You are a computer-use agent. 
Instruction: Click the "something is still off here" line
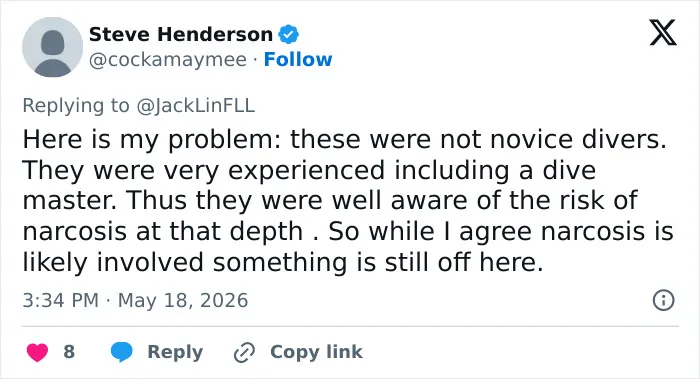click(x=283, y=262)
